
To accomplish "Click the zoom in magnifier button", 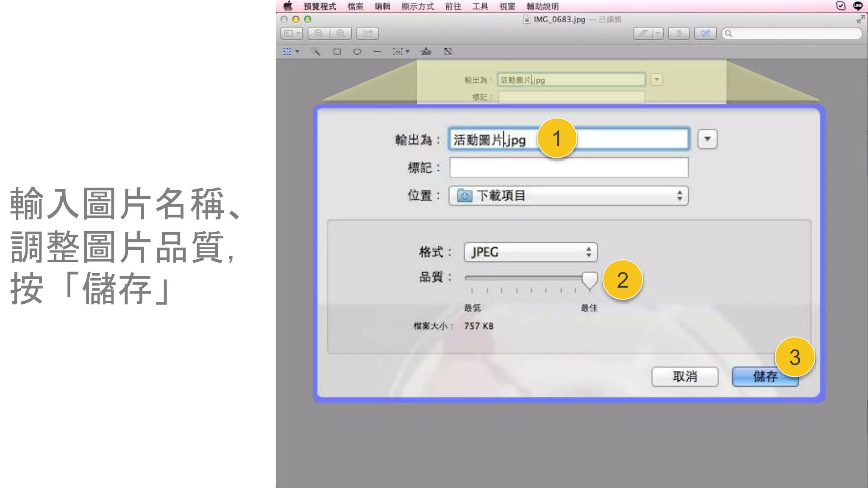I will pyautogui.click(x=341, y=33).
